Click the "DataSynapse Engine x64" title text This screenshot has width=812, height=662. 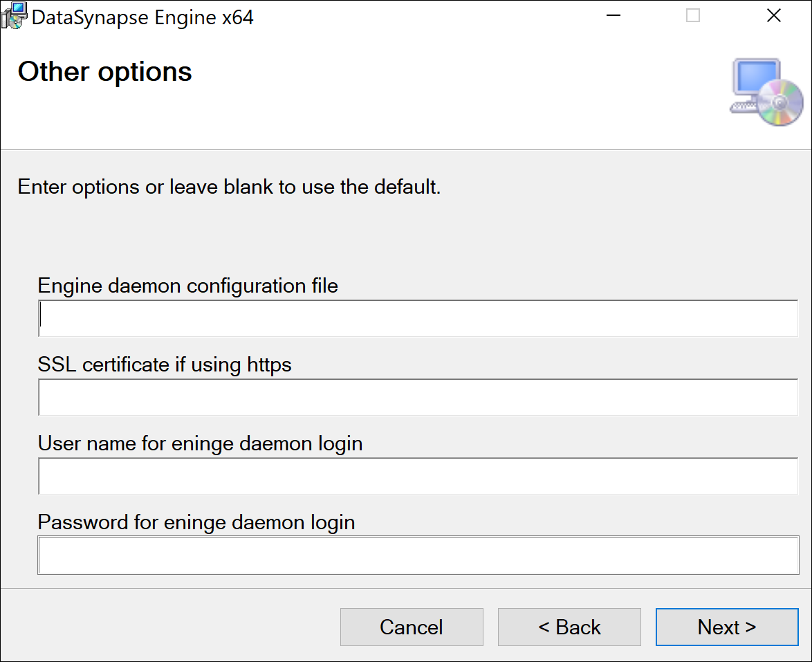[142, 17]
